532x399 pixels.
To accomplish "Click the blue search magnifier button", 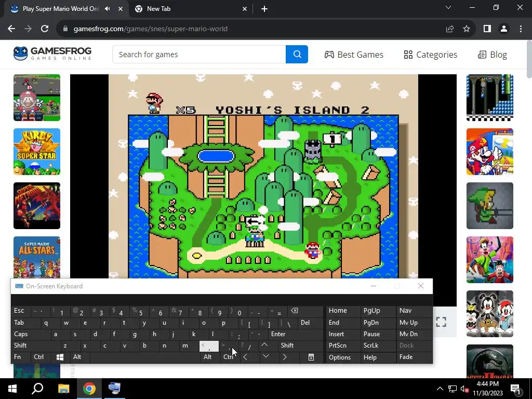I will (297, 54).
